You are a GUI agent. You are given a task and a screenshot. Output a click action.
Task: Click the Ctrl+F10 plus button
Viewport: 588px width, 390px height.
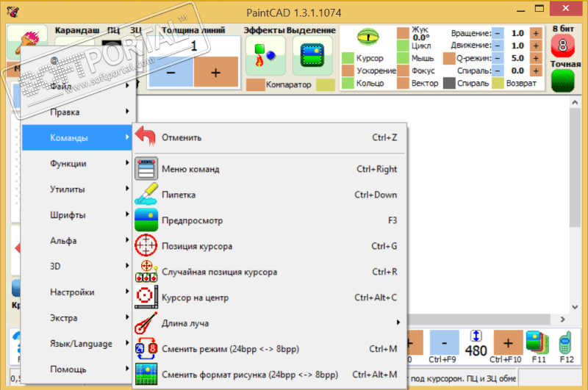(508, 342)
